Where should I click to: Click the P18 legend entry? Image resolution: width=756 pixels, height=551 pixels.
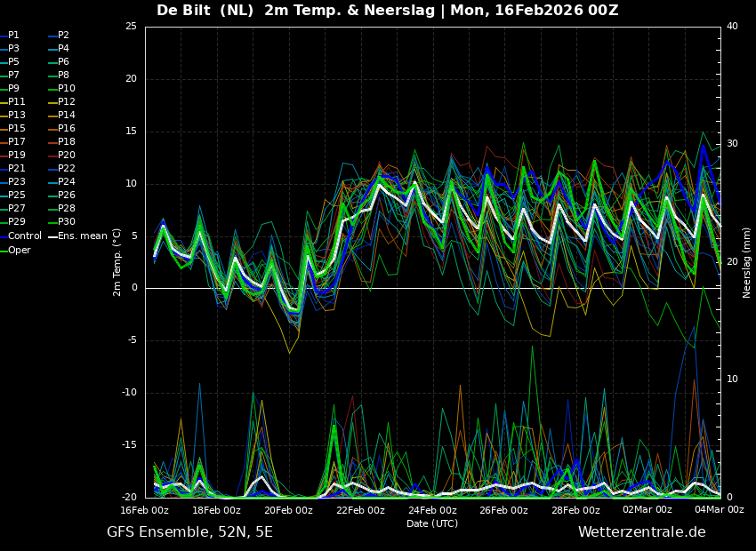click(x=66, y=142)
